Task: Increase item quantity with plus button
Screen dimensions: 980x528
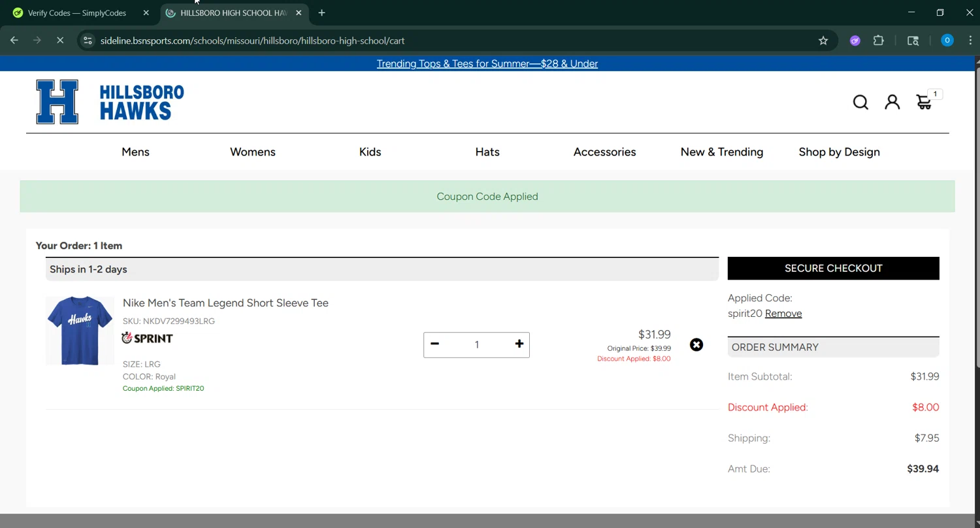Action: click(x=519, y=344)
